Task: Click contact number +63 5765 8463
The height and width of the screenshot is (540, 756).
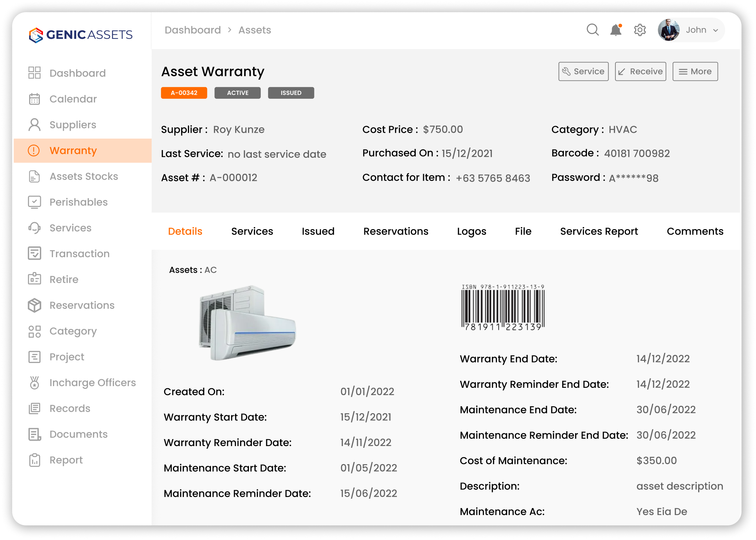Action: tap(493, 178)
